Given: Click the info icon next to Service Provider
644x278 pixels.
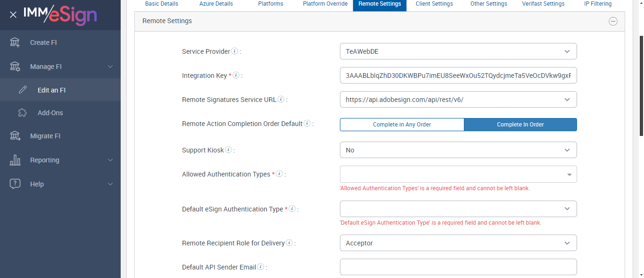Looking at the screenshot, I should point(235,51).
